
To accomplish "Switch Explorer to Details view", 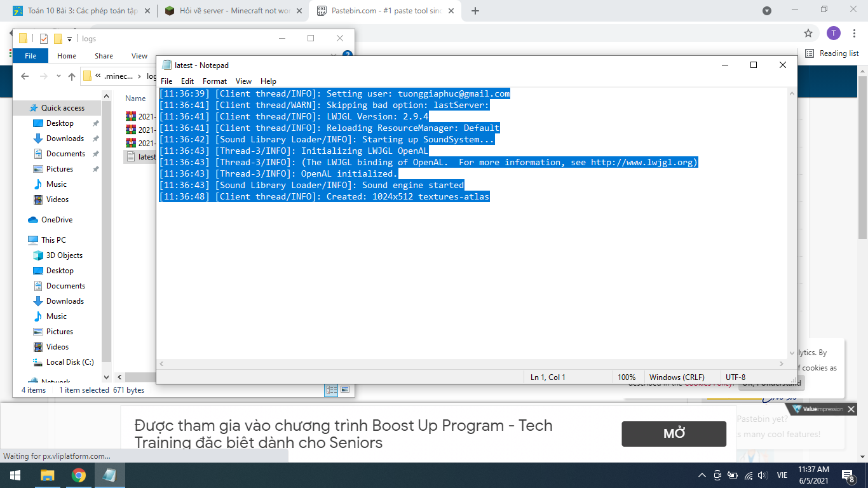I will 331,390.
